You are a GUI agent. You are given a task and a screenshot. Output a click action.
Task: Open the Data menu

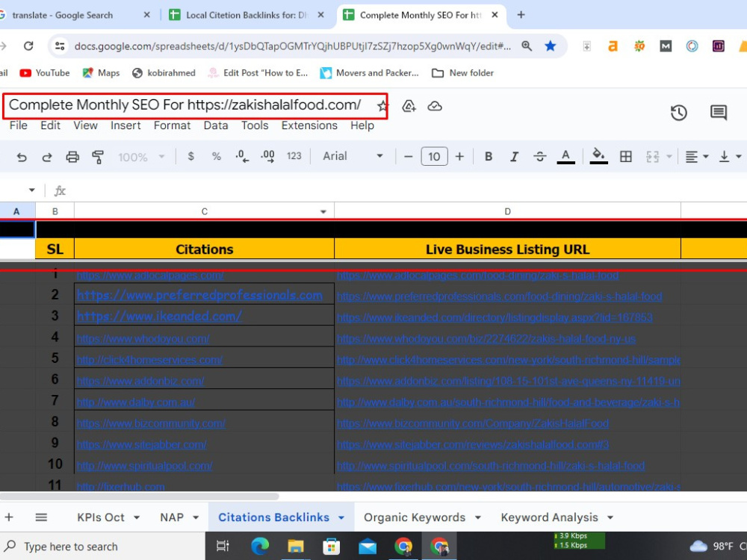216,125
